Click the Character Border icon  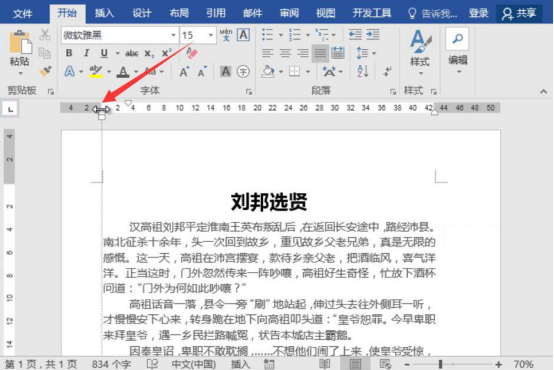click(x=243, y=35)
